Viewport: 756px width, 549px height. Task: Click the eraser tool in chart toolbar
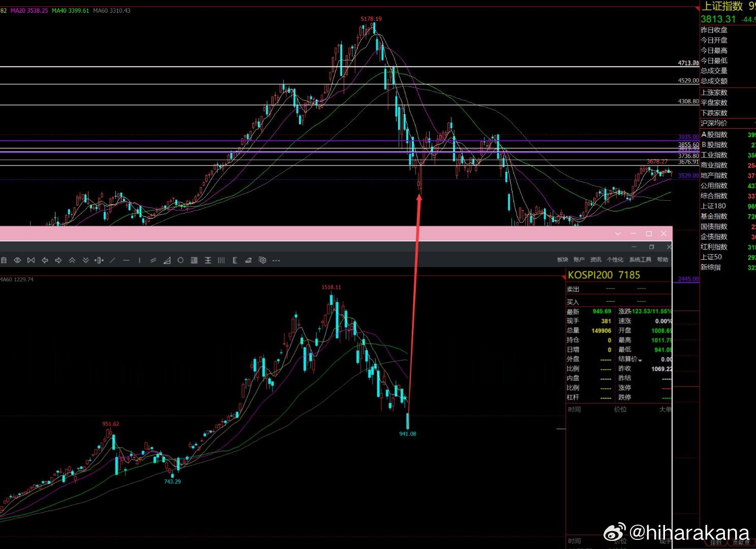pyautogui.click(x=249, y=260)
